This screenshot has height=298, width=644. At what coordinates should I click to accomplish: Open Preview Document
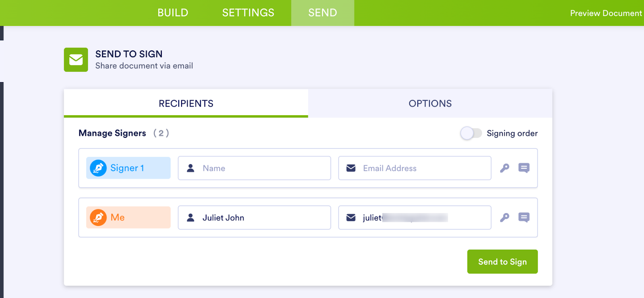tap(605, 12)
